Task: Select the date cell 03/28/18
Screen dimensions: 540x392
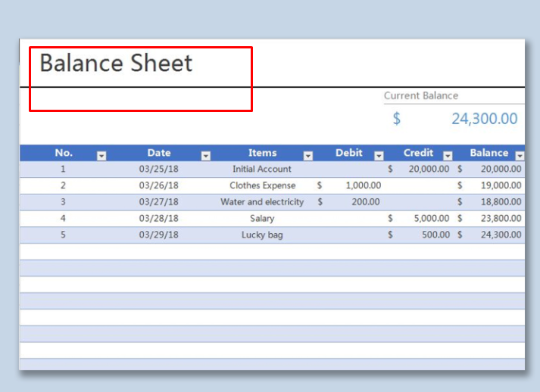Action: coord(158,219)
